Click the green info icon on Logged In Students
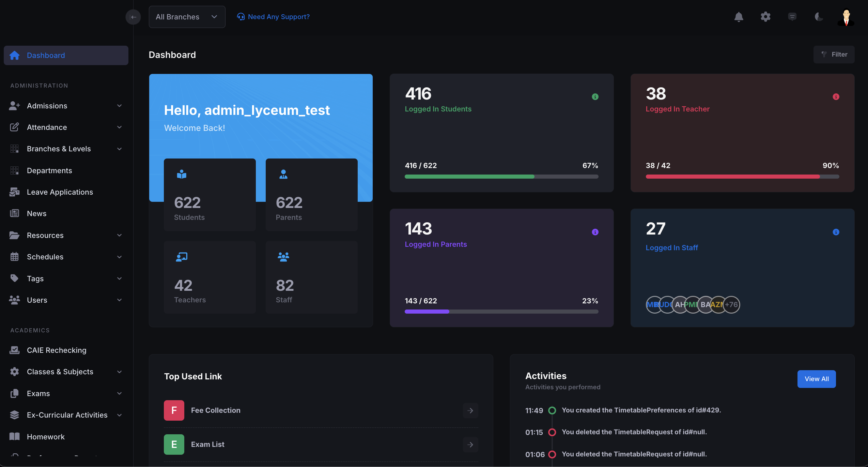The height and width of the screenshot is (467, 868). pos(595,97)
